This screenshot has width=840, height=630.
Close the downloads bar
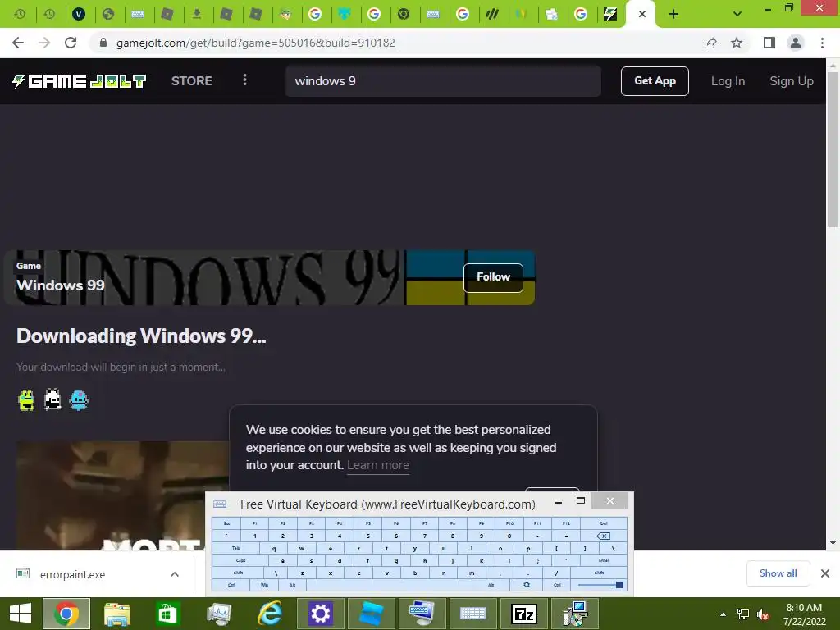(825, 573)
